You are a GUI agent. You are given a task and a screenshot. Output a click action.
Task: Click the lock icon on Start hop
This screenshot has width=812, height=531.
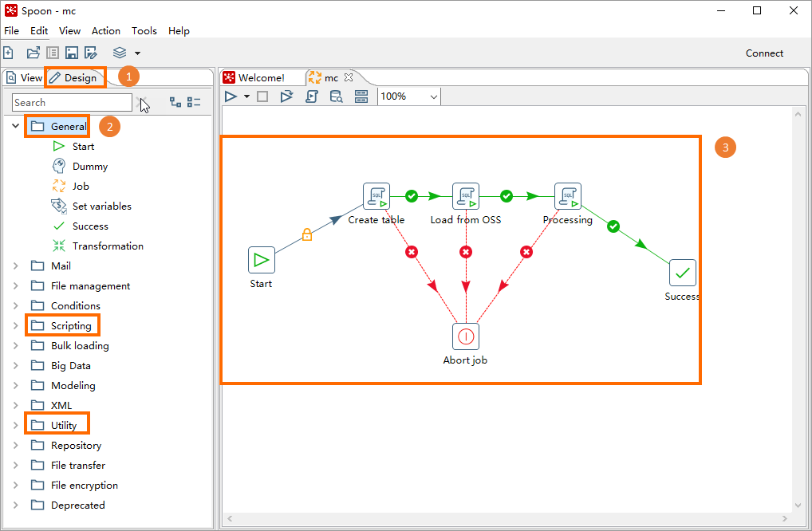tap(307, 234)
